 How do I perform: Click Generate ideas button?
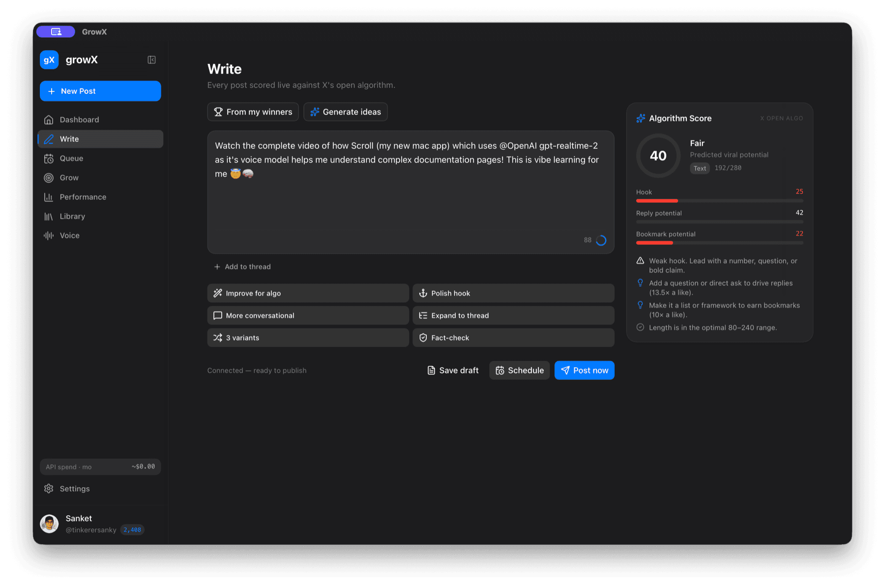coord(346,112)
